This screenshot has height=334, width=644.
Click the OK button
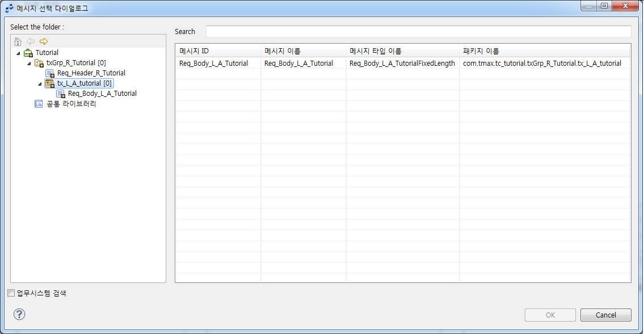click(x=550, y=315)
